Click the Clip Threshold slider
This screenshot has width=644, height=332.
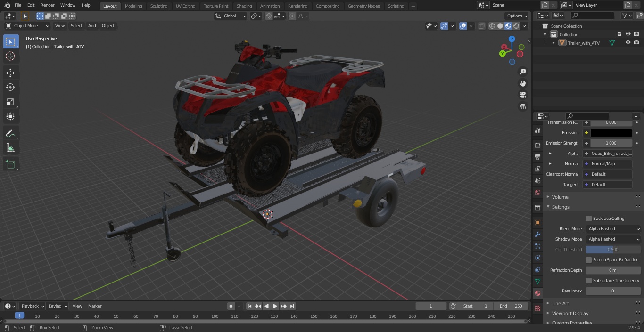[x=613, y=250]
